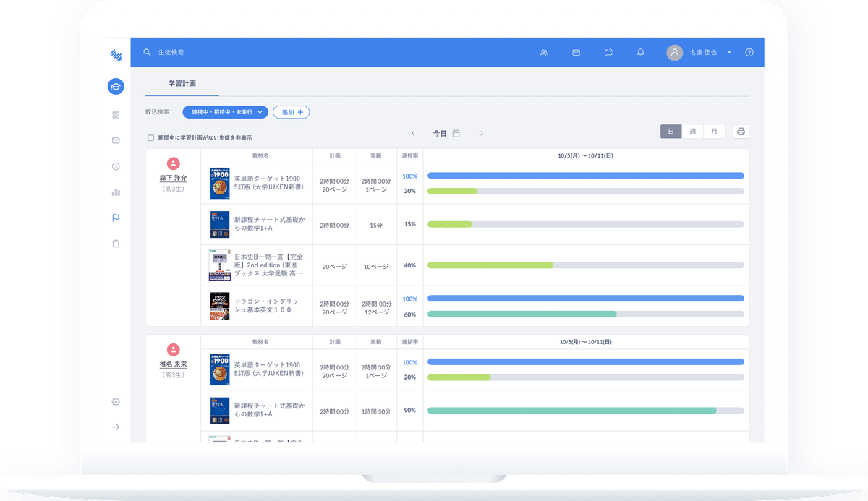Open the user name dropdown arrow
Viewport: 868px width, 501px height.
[729, 53]
